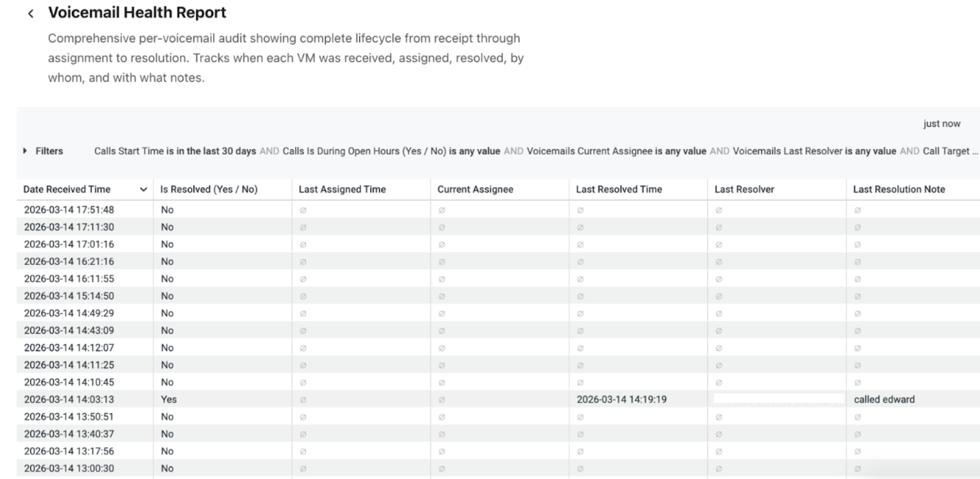This screenshot has height=479, width=980.
Task: Open the truncated Call Target filter condition
Action: point(949,151)
